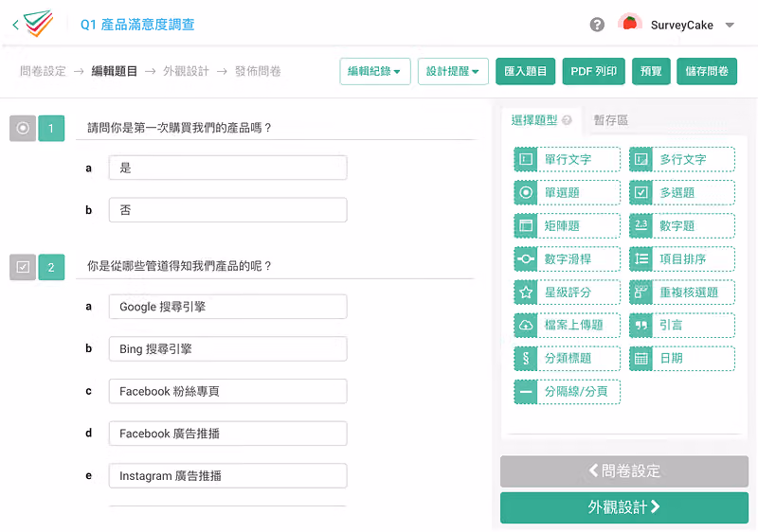Go to 發佈問卷 breadcrumb step
The height and width of the screenshot is (532, 758).
pyautogui.click(x=258, y=71)
